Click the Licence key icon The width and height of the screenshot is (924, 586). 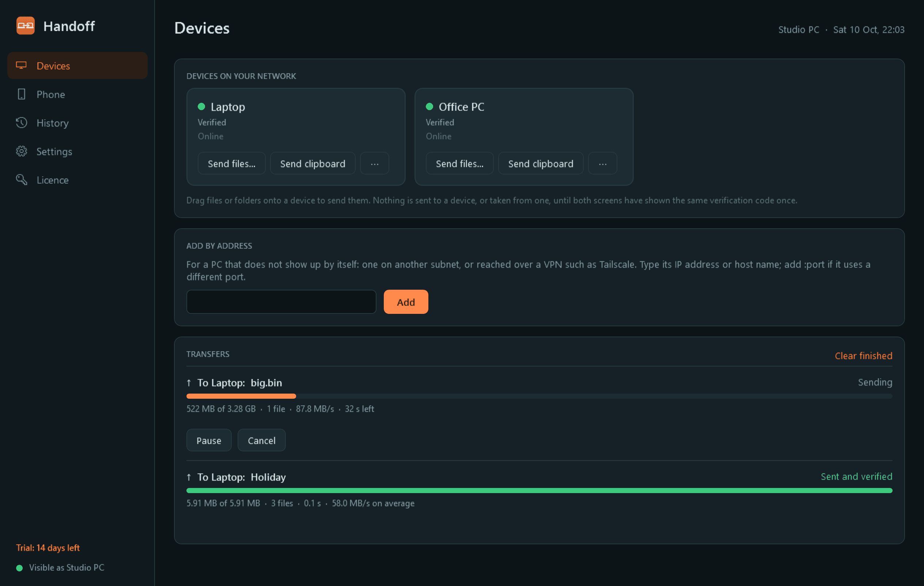[x=22, y=180]
